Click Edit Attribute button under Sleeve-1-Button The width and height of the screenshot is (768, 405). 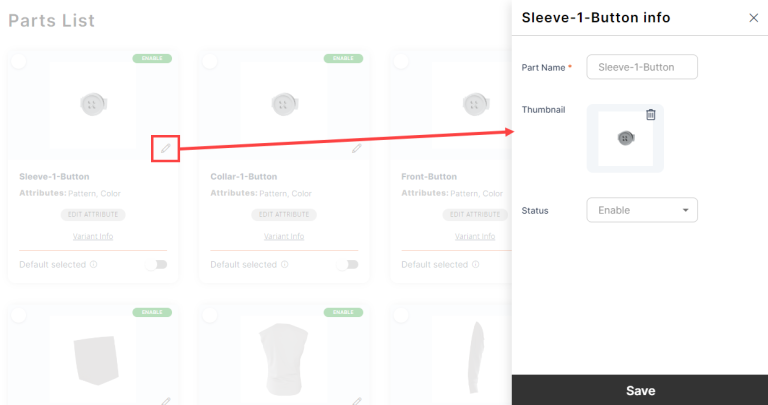pyautogui.click(x=93, y=214)
